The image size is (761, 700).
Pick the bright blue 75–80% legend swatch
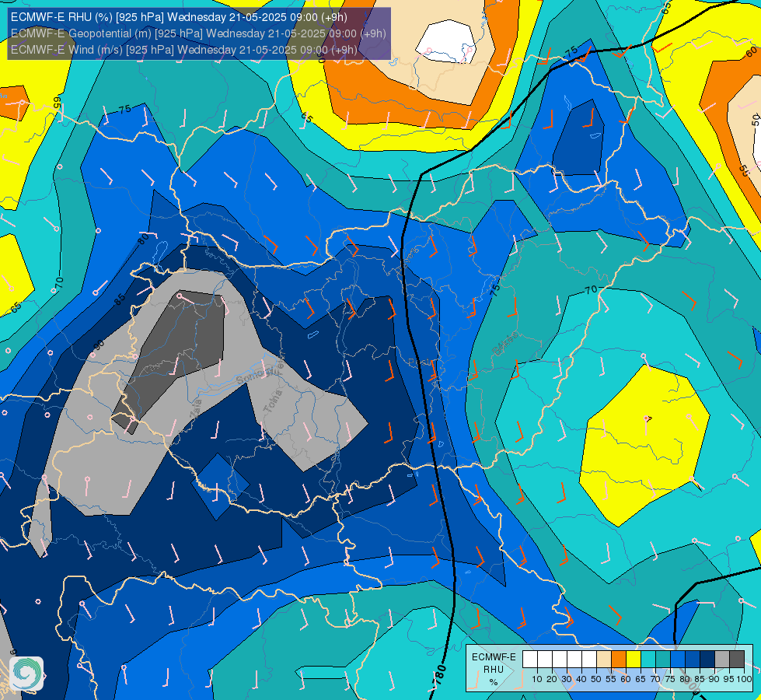coord(678,659)
